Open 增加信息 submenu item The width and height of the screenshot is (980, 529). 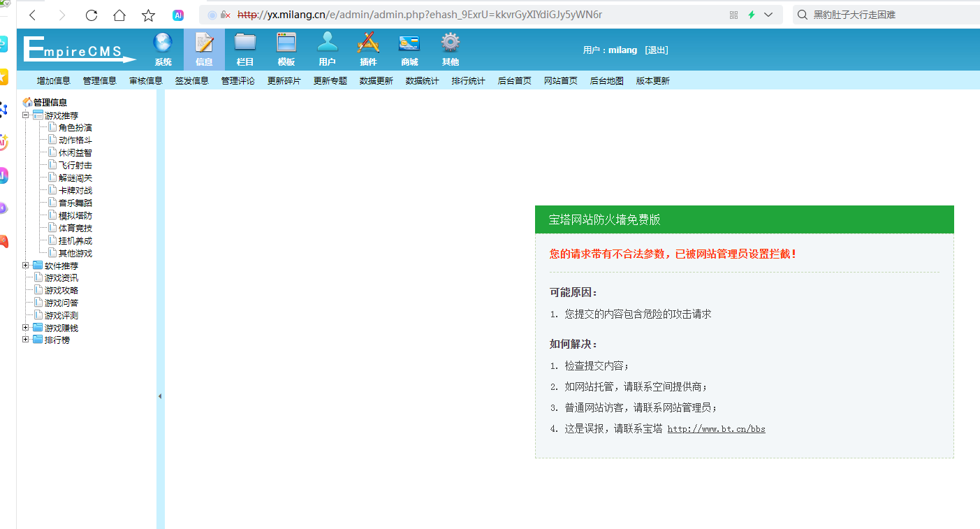point(54,81)
